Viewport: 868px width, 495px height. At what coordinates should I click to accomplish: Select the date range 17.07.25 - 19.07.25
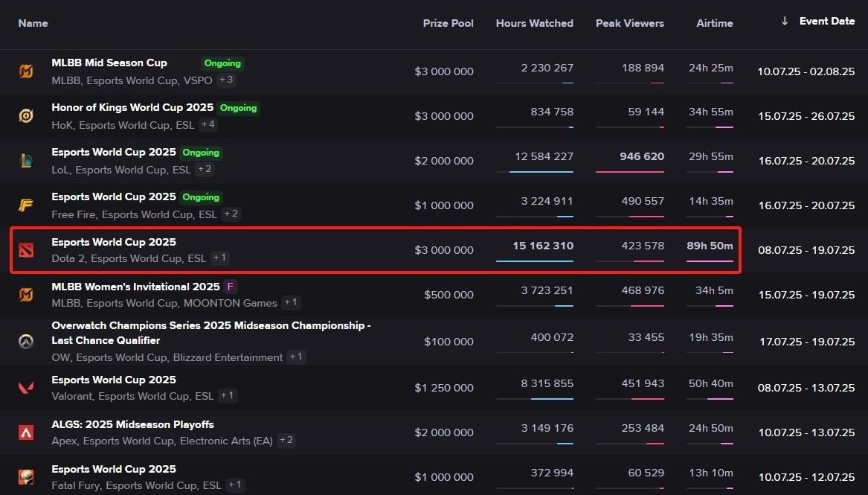coord(807,342)
